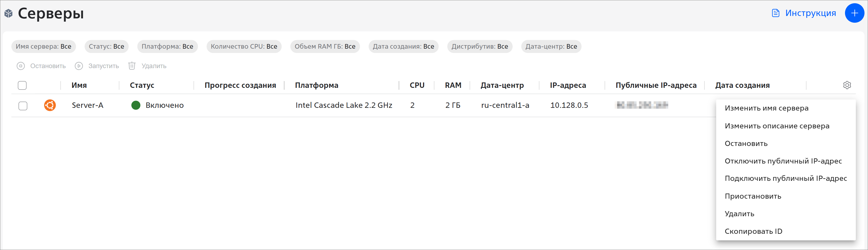Open the Дата-центр filter chip
Viewport: 868px width, 250px height.
[551, 46]
